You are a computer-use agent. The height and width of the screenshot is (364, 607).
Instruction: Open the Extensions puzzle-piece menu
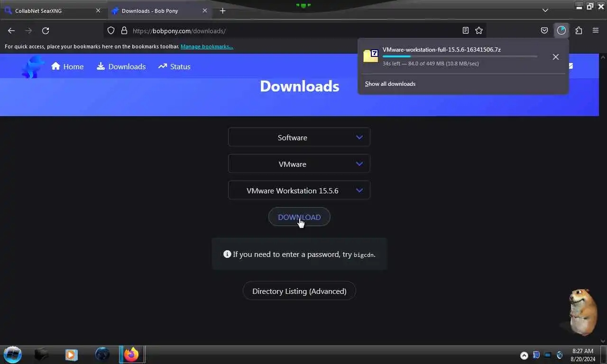(x=579, y=30)
